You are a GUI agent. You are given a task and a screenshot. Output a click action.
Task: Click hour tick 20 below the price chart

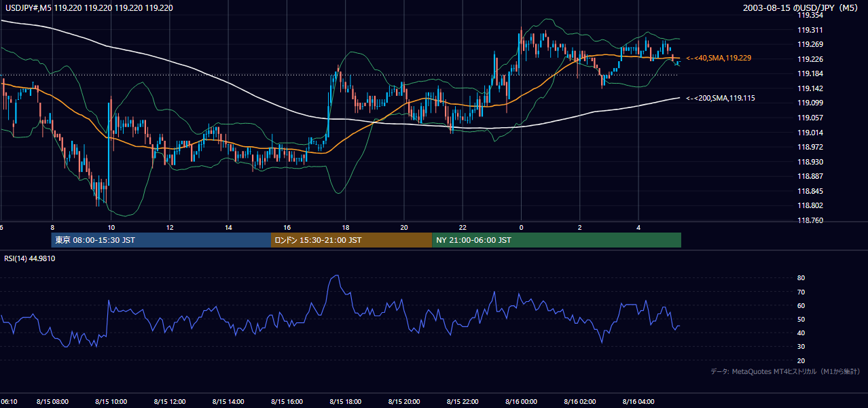403,227
